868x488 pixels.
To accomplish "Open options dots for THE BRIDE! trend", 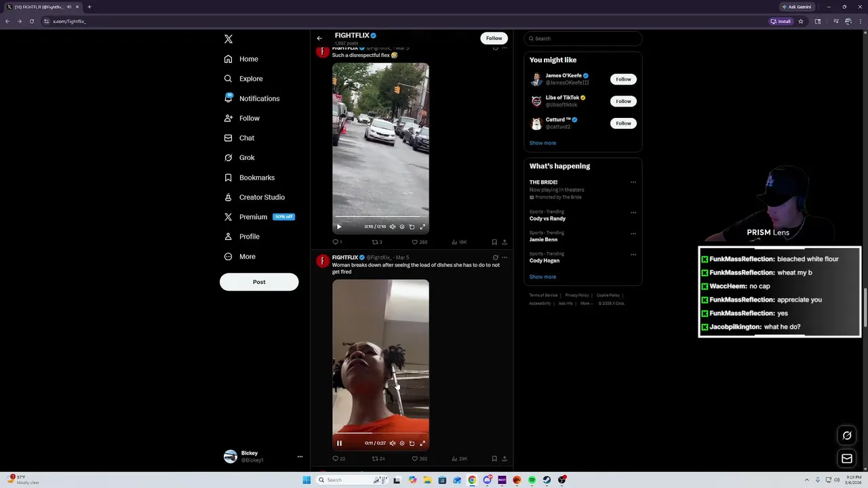I will pos(633,182).
